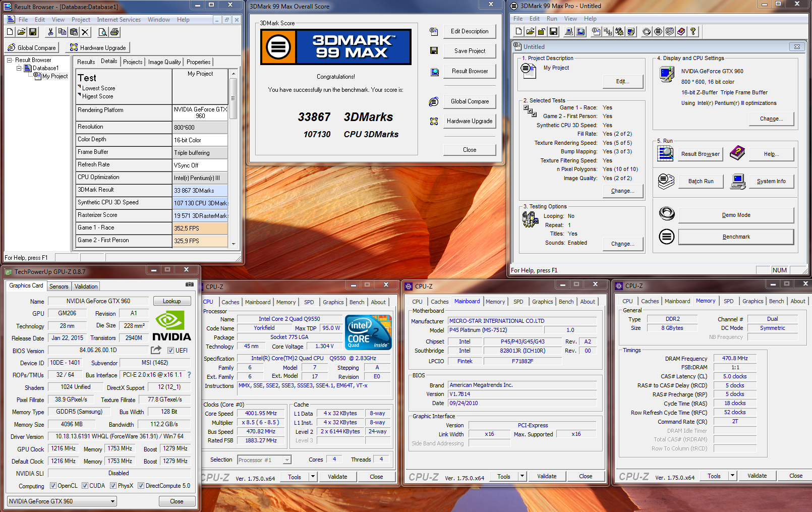Click the Batch Run button in 3DMark Pro

pos(701,181)
